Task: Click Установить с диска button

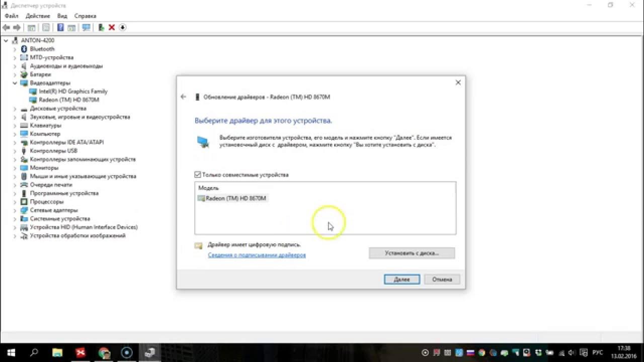Action: (412, 253)
